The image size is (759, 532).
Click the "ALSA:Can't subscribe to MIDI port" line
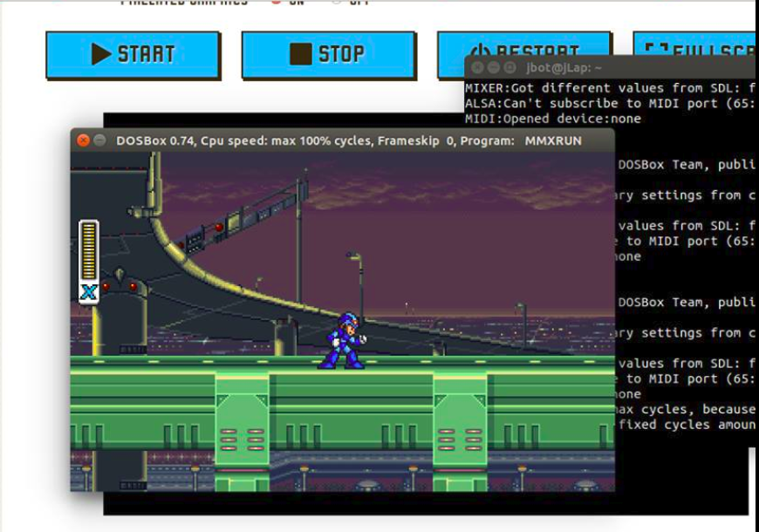pos(610,103)
